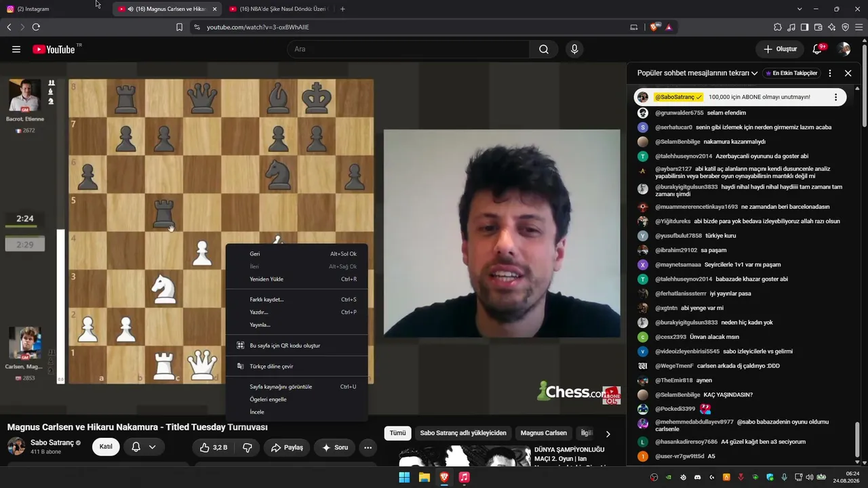Click the YouTube search field

[x=408, y=49]
